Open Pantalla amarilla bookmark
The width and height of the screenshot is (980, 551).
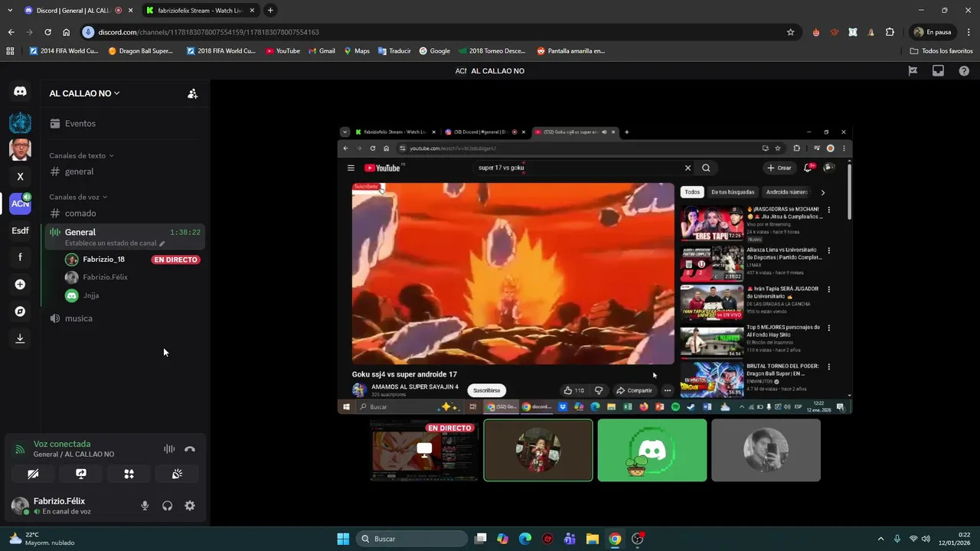(571, 51)
